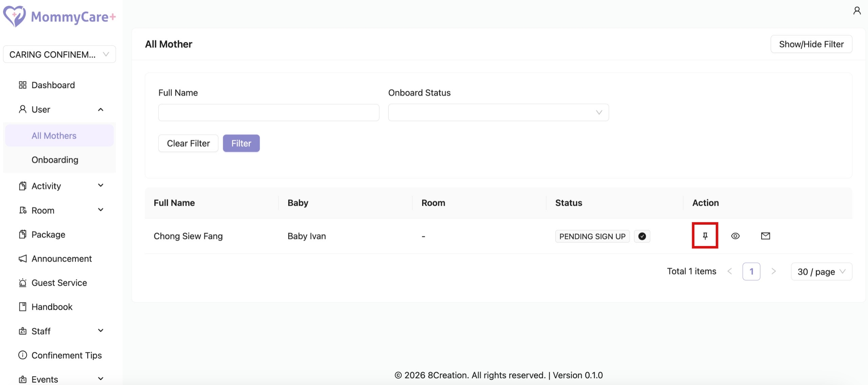
Task: Open Announcement megaphone menu item
Action: point(61,259)
